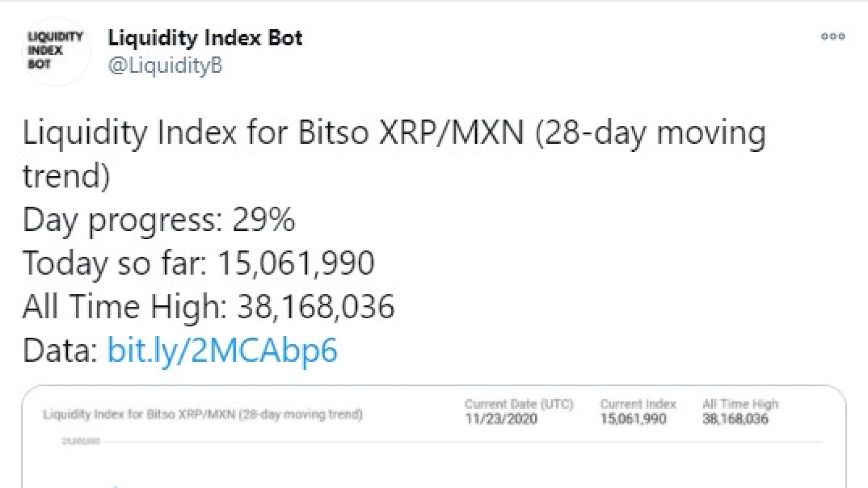Click the Current Index label in chart
868x488 pixels.
(638, 404)
